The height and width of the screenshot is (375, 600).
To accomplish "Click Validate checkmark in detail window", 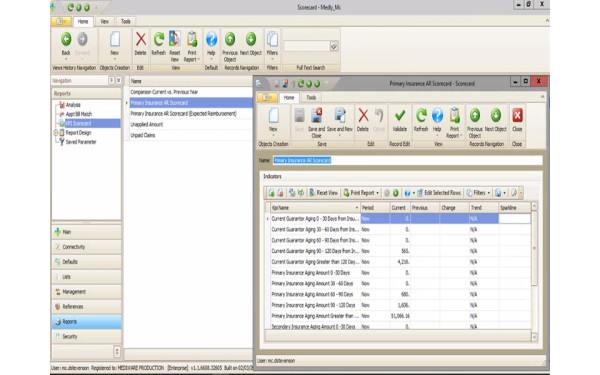I will [x=400, y=122].
